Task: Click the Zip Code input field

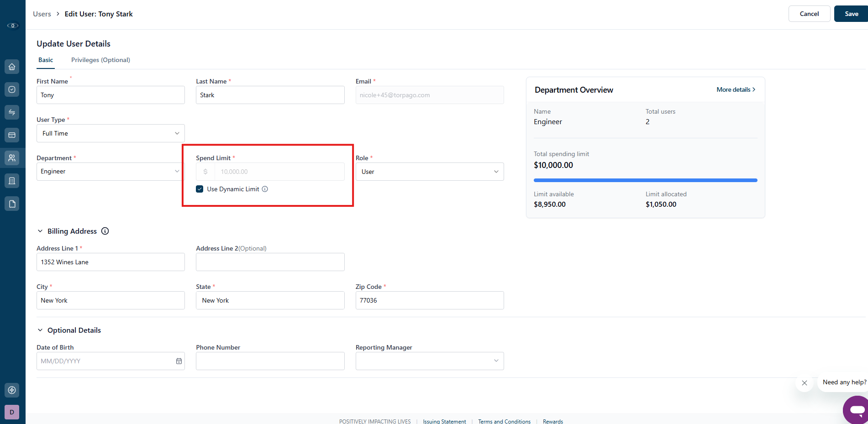Action: coord(430,300)
